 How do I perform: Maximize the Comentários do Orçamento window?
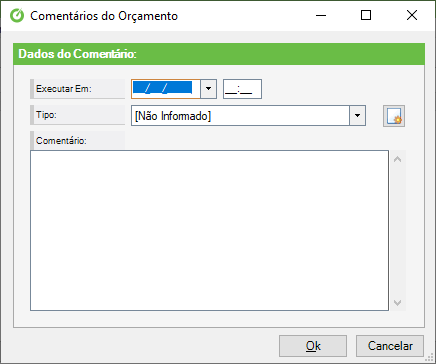click(366, 15)
